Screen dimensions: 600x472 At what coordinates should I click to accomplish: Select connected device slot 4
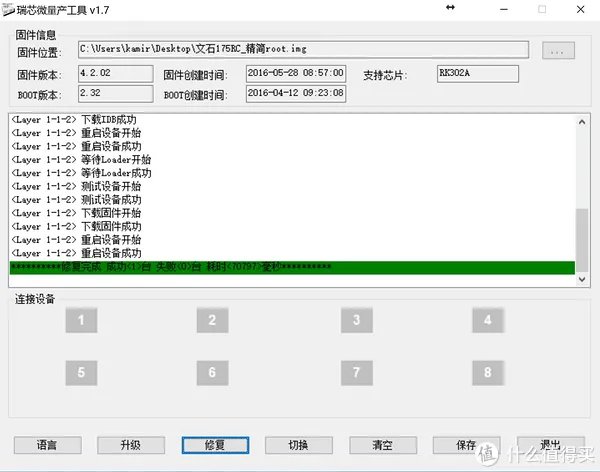[488, 320]
